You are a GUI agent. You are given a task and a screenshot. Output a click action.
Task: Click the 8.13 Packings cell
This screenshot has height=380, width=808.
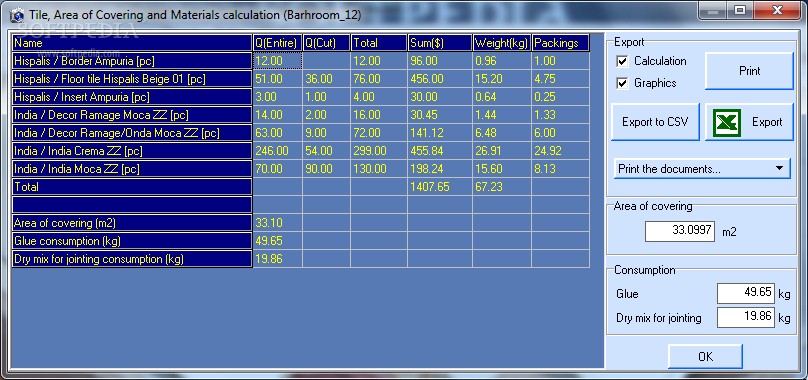point(561,169)
